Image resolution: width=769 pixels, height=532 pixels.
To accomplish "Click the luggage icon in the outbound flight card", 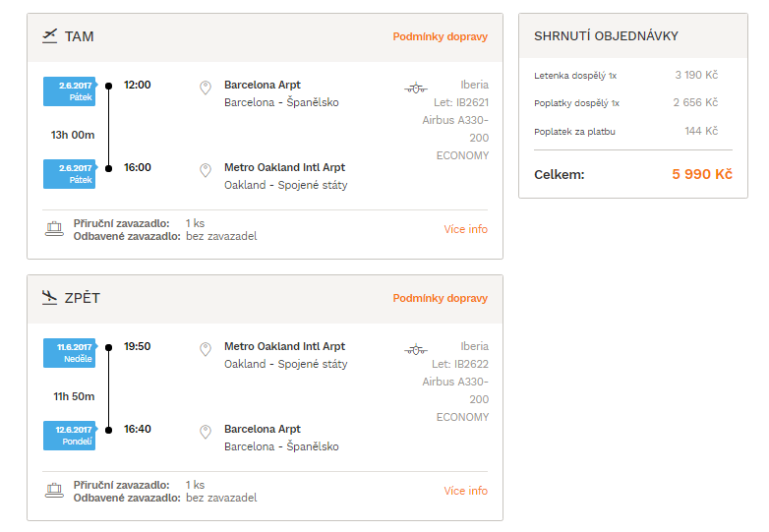I will [54, 229].
